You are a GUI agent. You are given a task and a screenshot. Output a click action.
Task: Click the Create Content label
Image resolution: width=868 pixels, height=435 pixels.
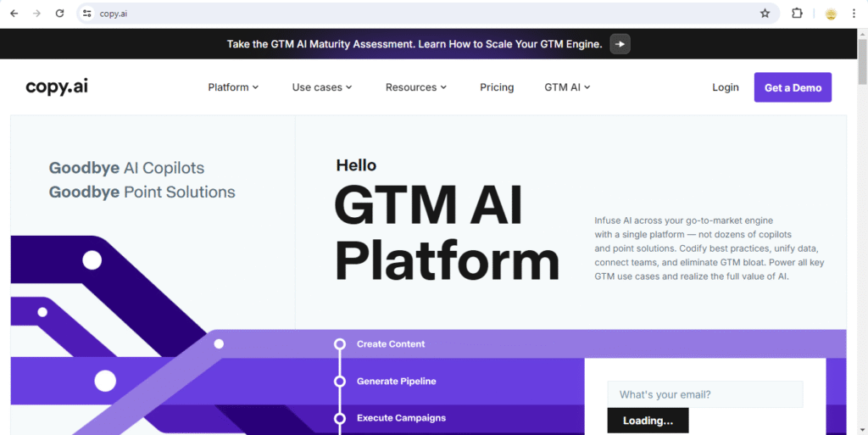[x=391, y=344]
